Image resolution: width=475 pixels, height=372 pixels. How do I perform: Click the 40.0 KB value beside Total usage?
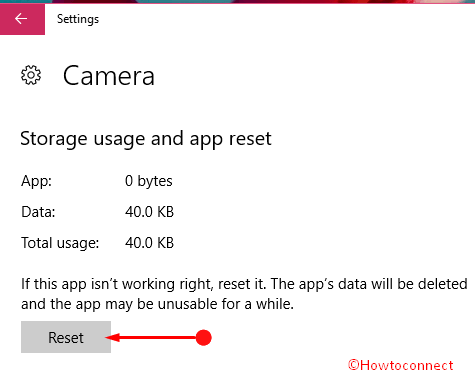pos(149,243)
